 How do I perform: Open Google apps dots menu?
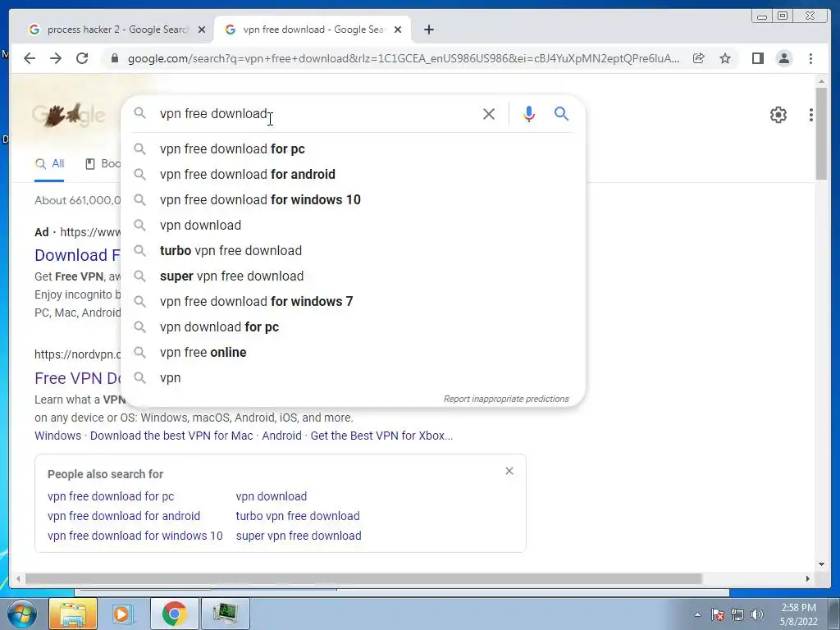click(811, 115)
